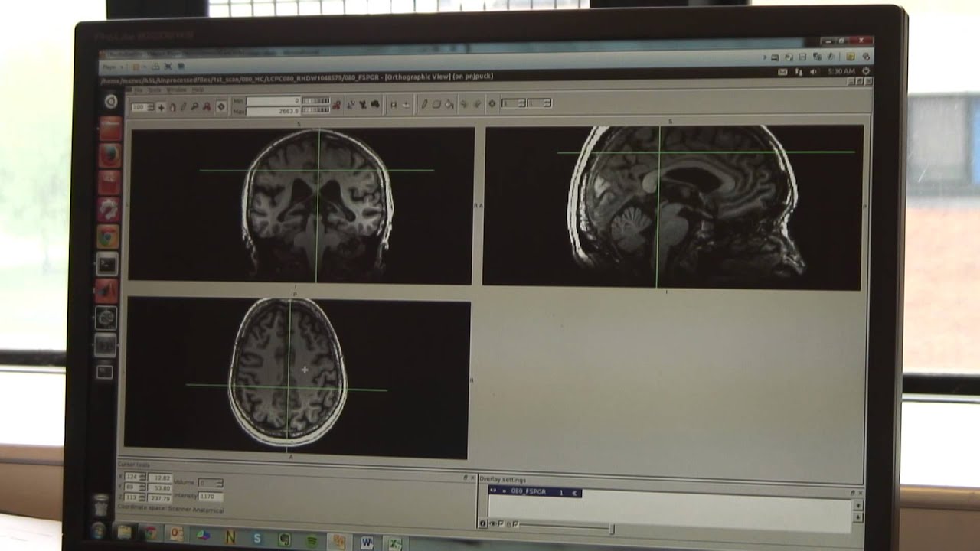Toggle overlay visibility checkbox beside eye icon
Screen dimensions: 980x551
(x=501, y=523)
